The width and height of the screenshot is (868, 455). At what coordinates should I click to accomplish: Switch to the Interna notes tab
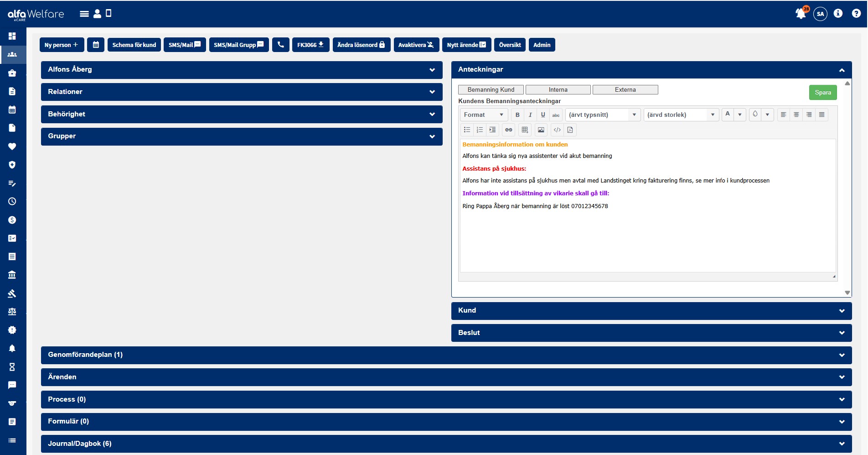(x=558, y=90)
